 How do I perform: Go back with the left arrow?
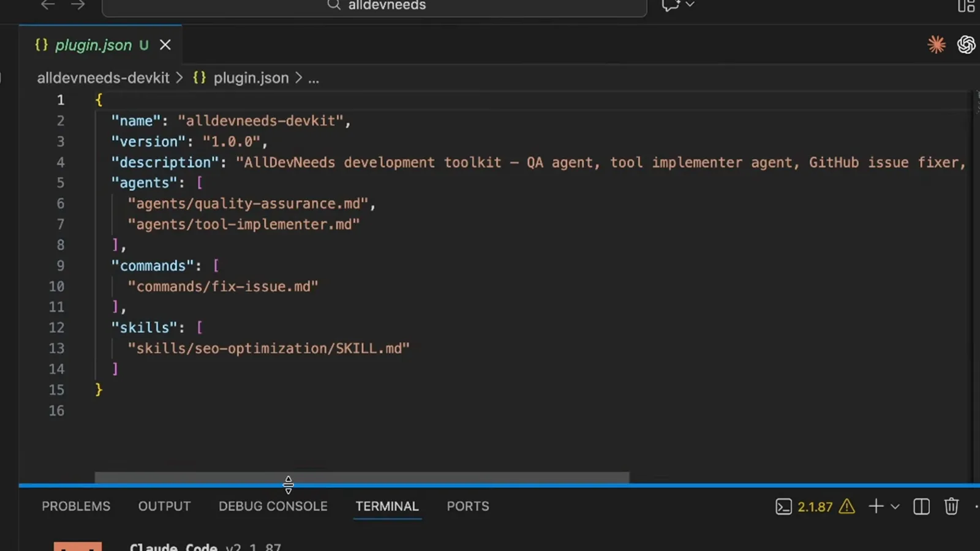[x=48, y=5]
